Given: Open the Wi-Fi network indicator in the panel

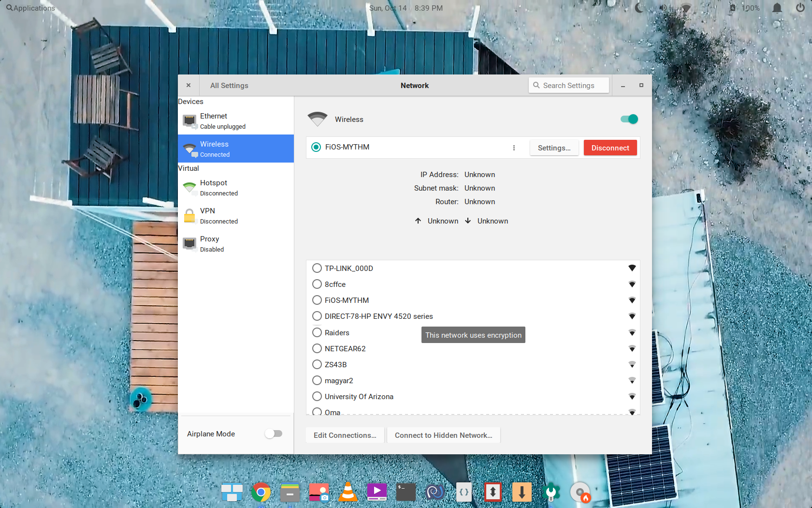Looking at the screenshot, I should [x=686, y=8].
